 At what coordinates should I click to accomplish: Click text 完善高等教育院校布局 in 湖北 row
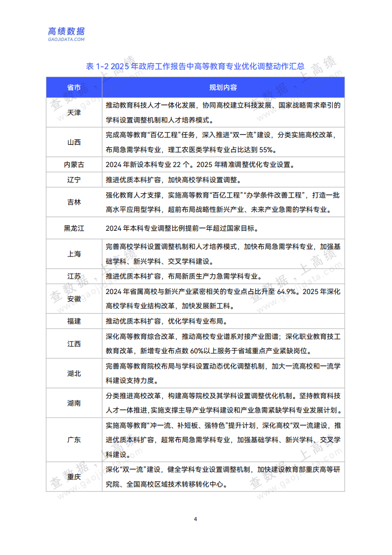point(140,366)
